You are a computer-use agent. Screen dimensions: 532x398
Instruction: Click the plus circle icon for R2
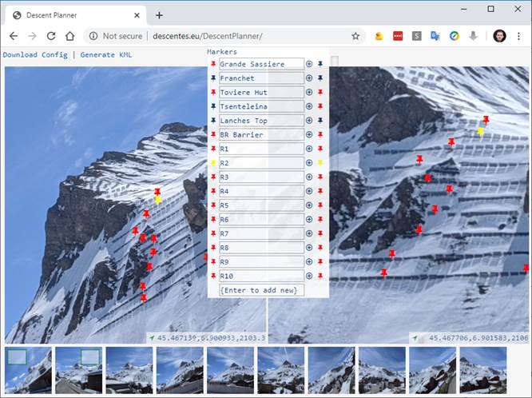(309, 163)
